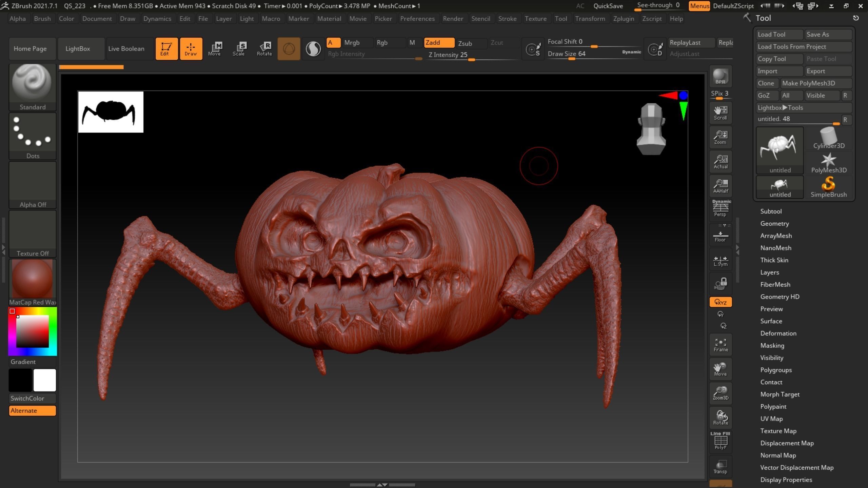Screen dimensions: 868x488
Task: Toggle the Zadd mode
Action: [439, 43]
